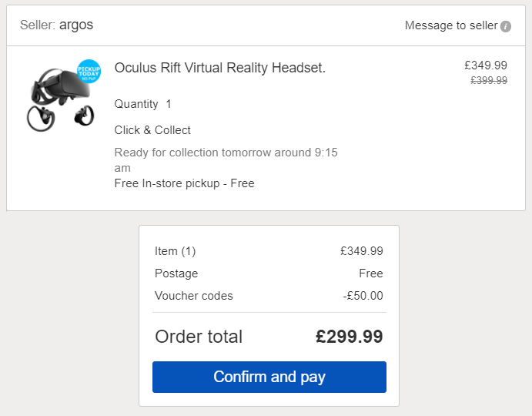
Task: Click the Click & Collect label
Action: coord(152,130)
